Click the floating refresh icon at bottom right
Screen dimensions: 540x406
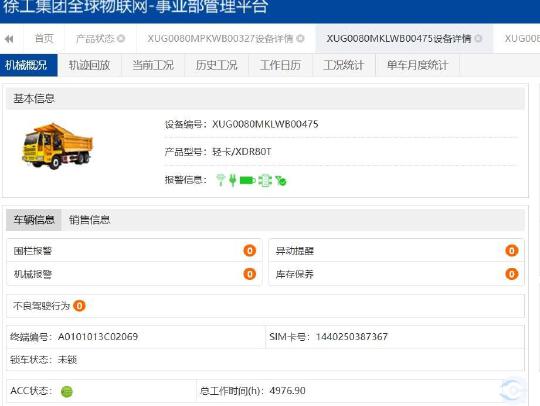point(512,390)
